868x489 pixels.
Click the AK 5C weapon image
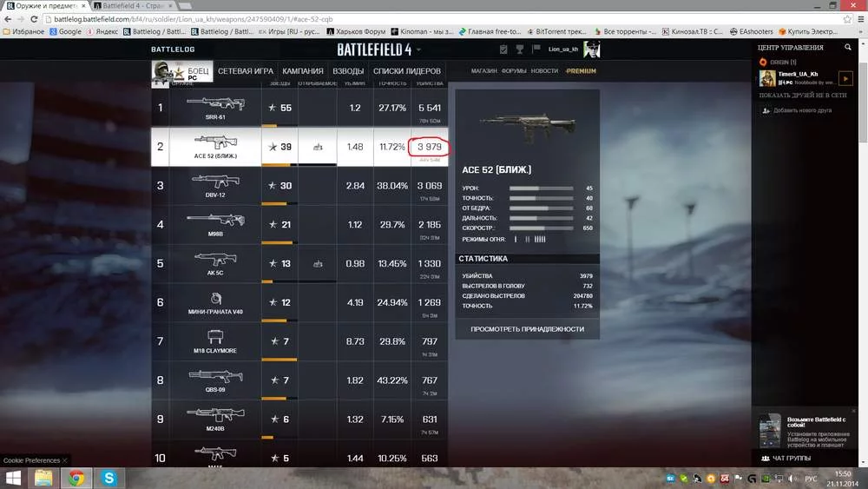(216, 259)
